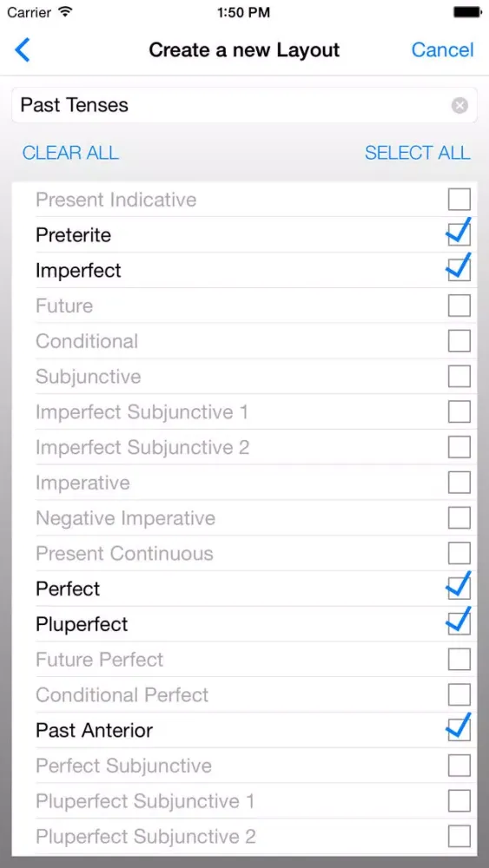Uncheck the Preterite checkbox
Screen dimensions: 489x868
[x=459, y=233]
